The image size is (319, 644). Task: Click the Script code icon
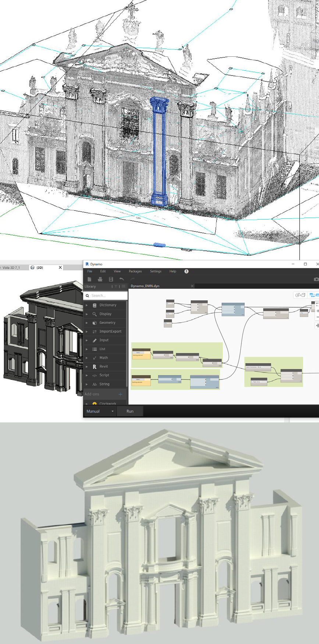point(95,375)
